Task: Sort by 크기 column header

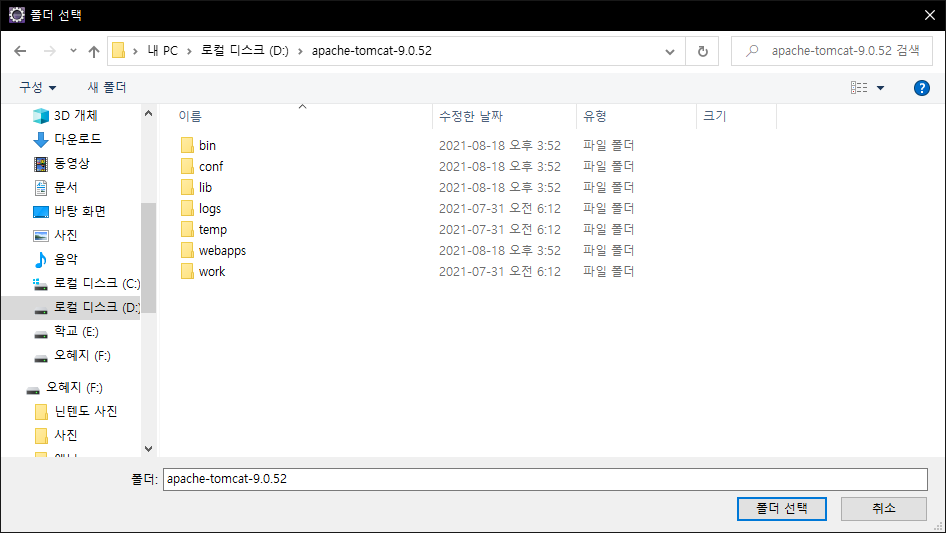Action: coord(715,116)
